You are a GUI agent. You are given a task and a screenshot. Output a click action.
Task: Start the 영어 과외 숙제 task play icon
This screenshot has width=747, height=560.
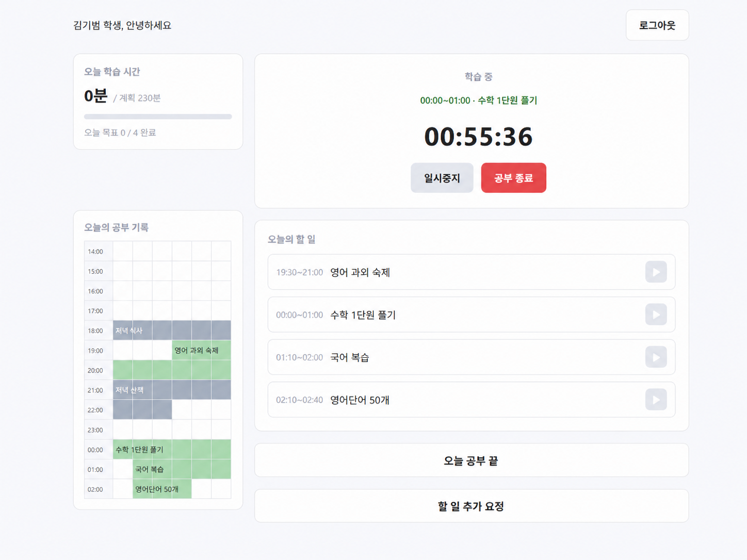(656, 272)
